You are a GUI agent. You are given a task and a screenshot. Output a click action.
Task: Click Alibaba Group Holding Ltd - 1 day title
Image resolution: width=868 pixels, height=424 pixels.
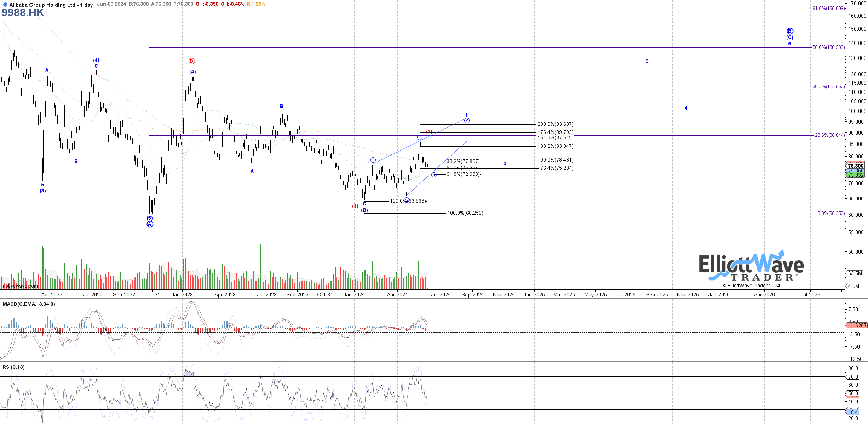51,5
